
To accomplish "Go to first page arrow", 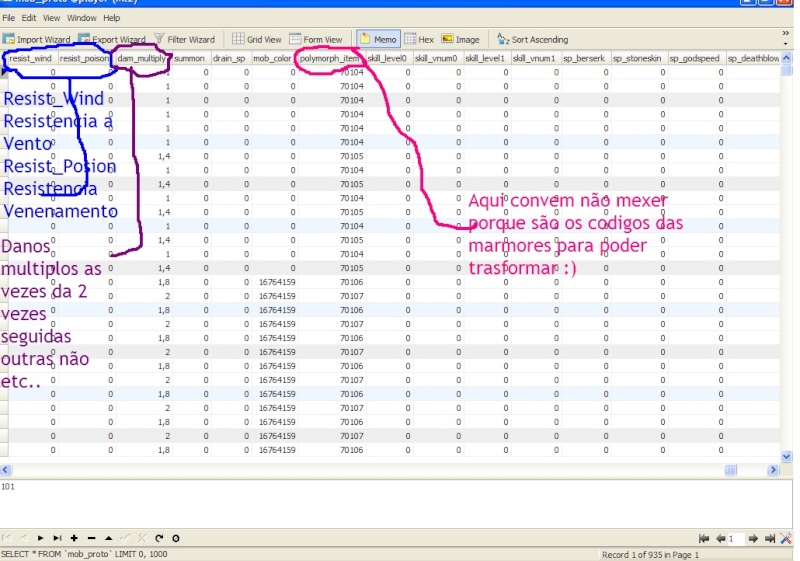I will pyautogui.click(x=704, y=539).
